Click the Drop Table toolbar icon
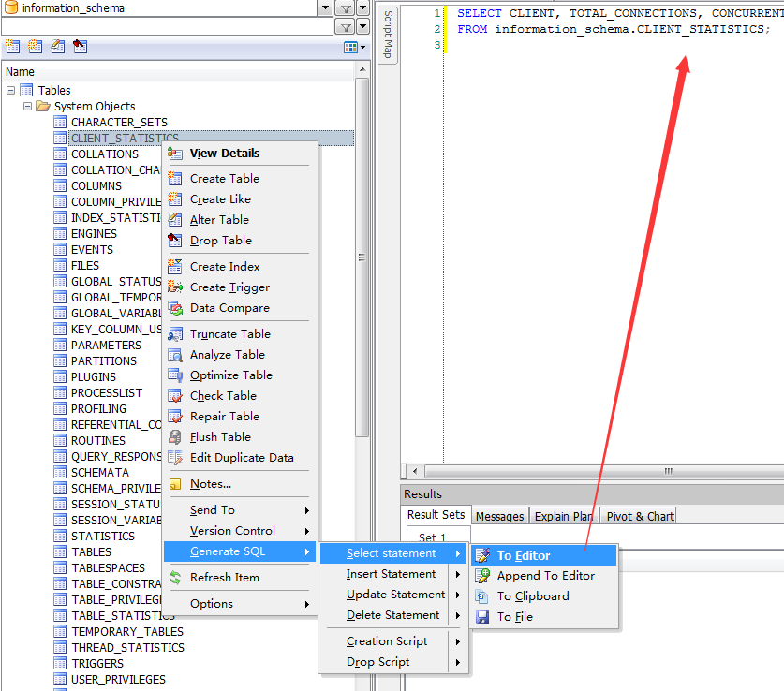The width and height of the screenshot is (784, 691). click(x=80, y=47)
